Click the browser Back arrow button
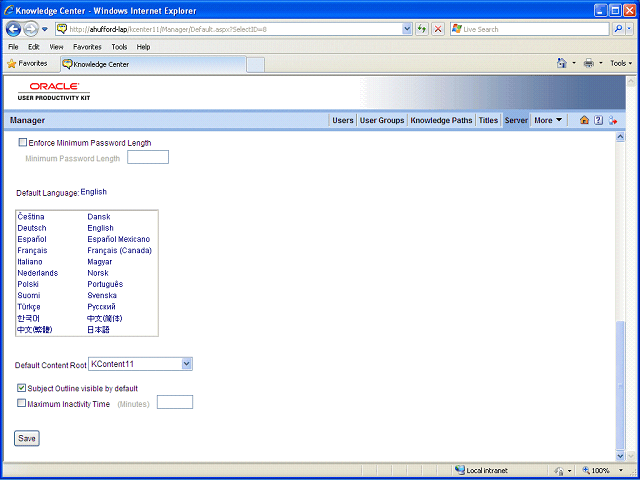Viewport: 640px width, 480px height. point(13,29)
